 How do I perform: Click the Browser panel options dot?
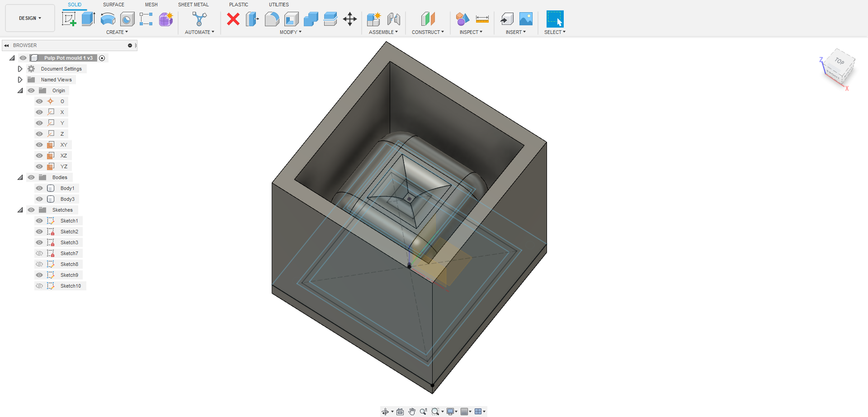130,45
